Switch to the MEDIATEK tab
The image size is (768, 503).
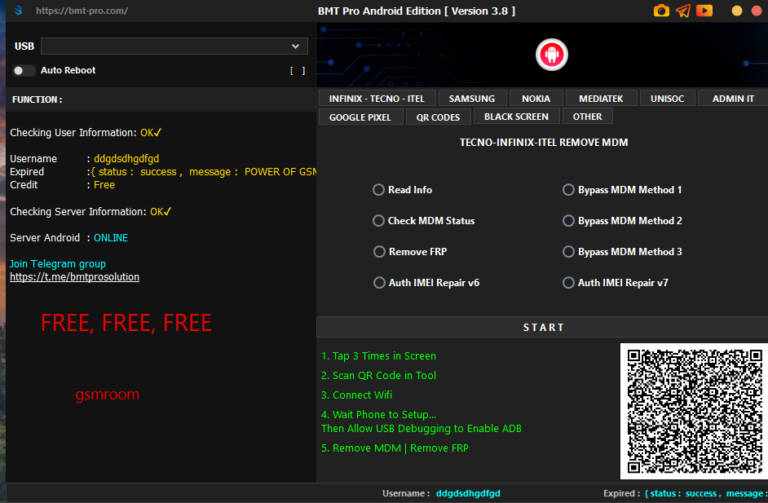point(601,98)
